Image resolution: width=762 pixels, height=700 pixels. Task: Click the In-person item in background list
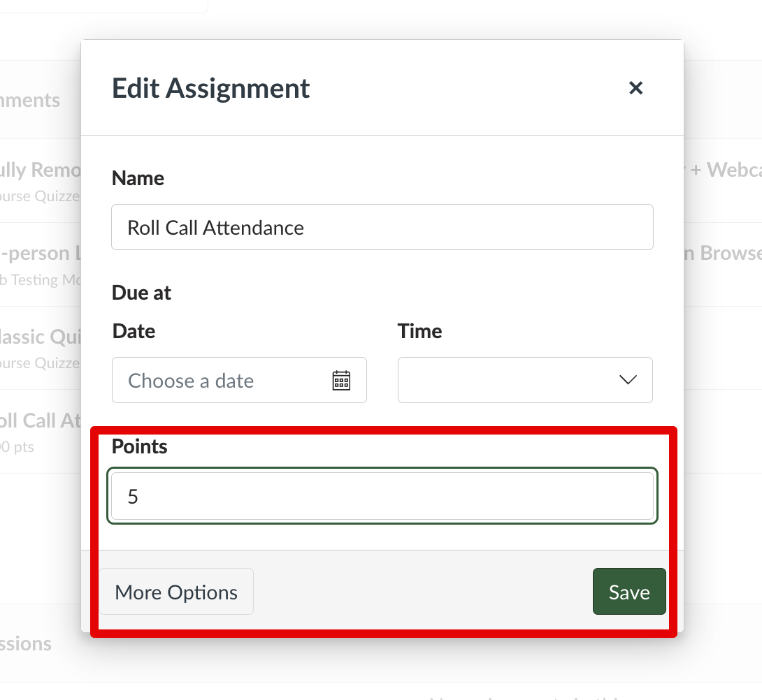(x=41, y=253)
